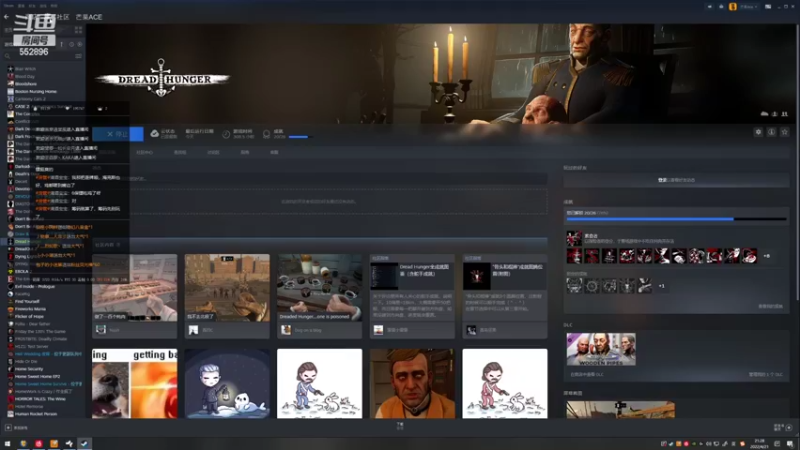The height and width of the screenshot is (450, 800).
Task: Click the cloud icon on the game banner
Action: point(764,114)
